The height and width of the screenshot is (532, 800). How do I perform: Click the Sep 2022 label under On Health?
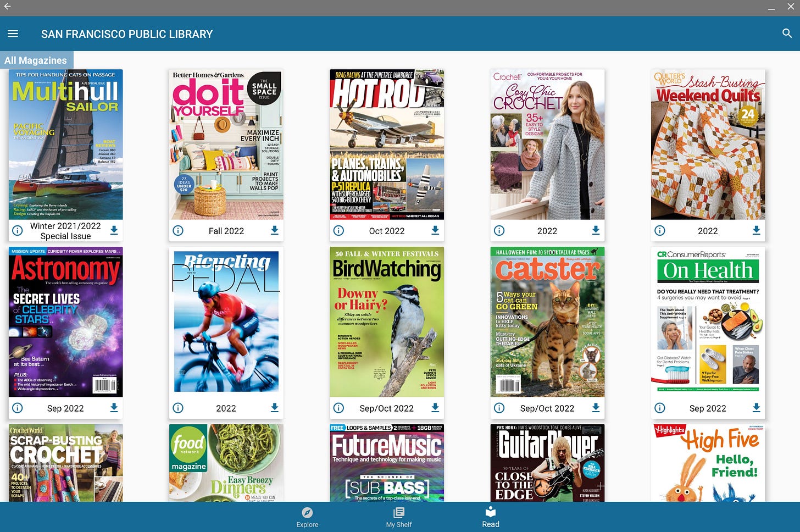coord(708,408)
